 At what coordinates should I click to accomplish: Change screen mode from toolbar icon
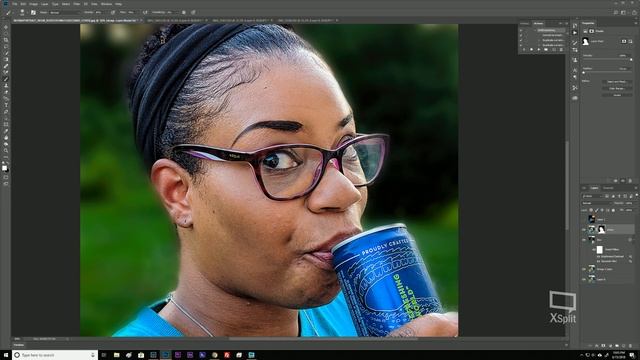(x=6, y=184)
